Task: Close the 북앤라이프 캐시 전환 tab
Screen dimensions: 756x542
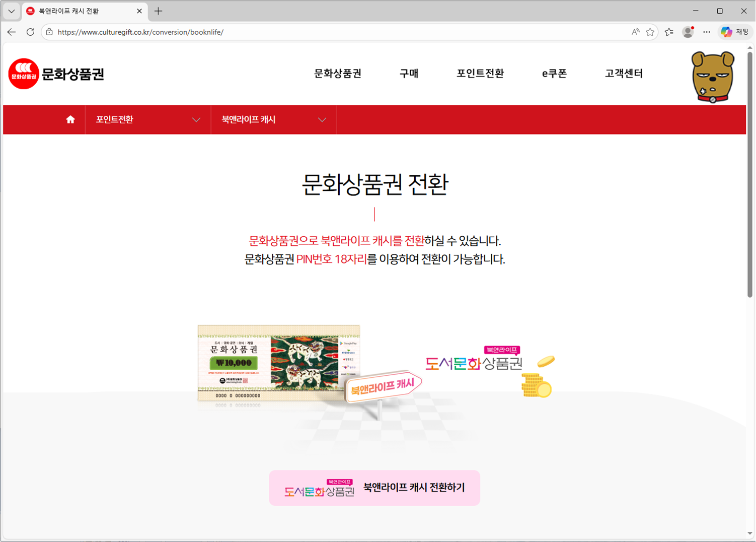Action: point(139,11)
